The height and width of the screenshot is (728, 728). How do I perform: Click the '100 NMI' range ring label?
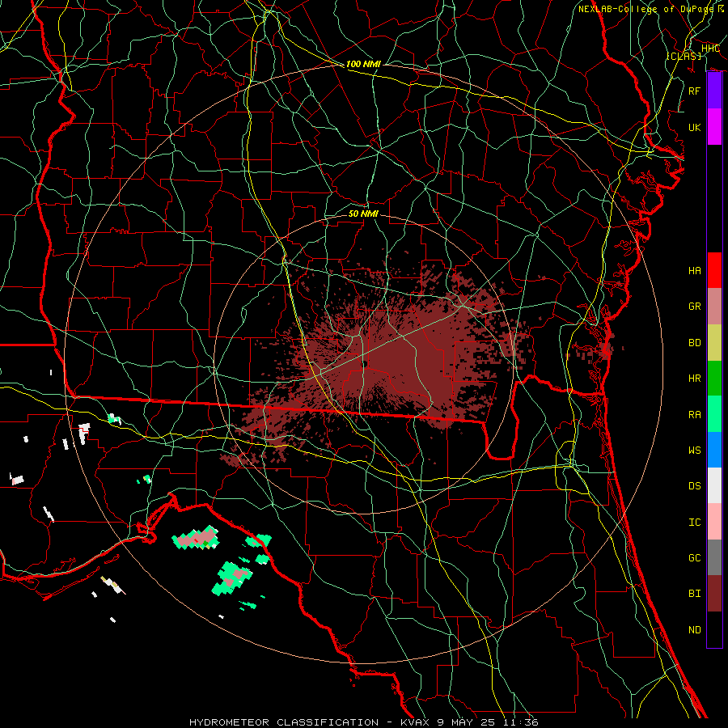(x=363, y=64)
